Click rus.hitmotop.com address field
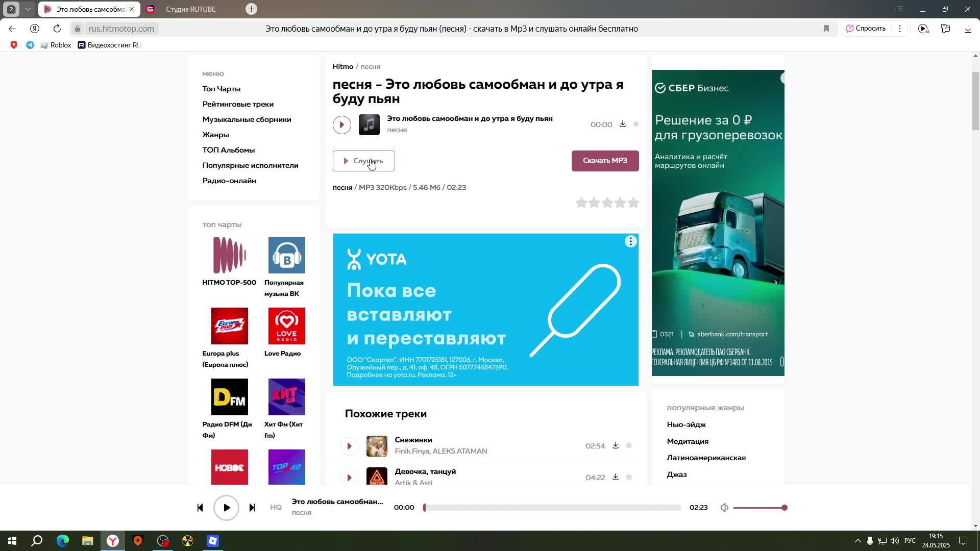980x551 pixels. point(121,29)
